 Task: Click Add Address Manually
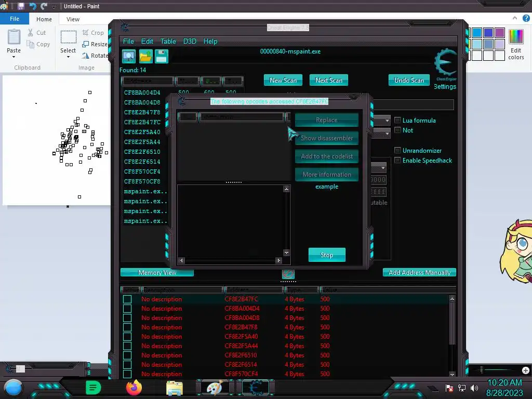coord(419,272)
